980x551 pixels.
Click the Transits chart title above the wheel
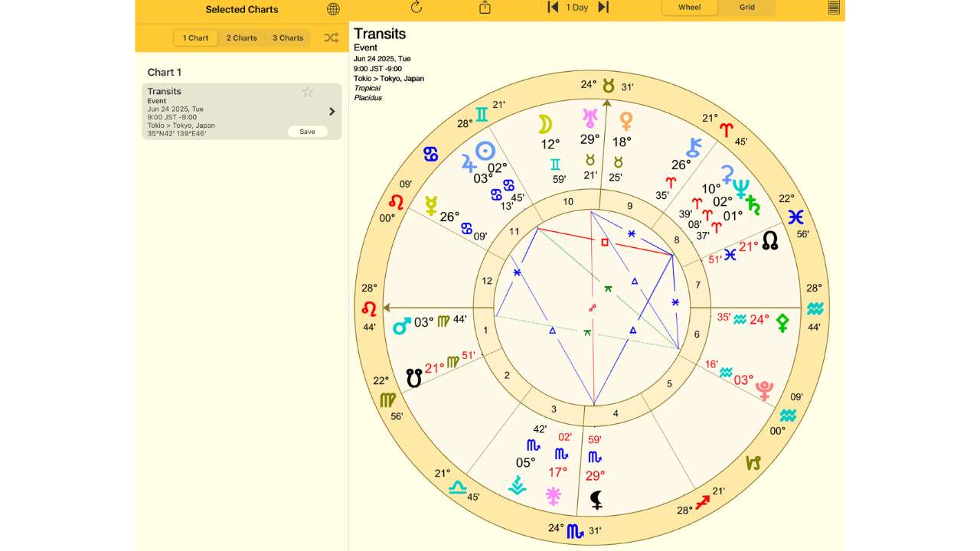click(380, 34)
